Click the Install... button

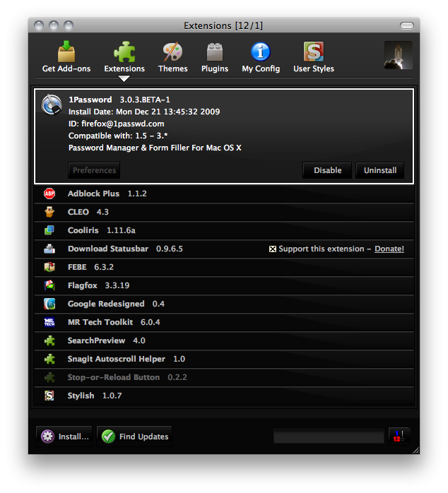point(64,436)
